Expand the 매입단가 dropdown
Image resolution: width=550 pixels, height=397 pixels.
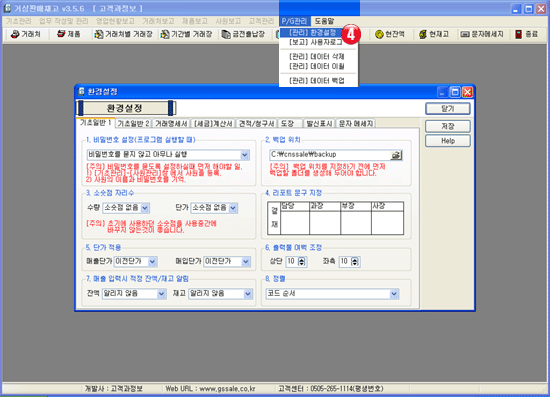coord(246,262)
